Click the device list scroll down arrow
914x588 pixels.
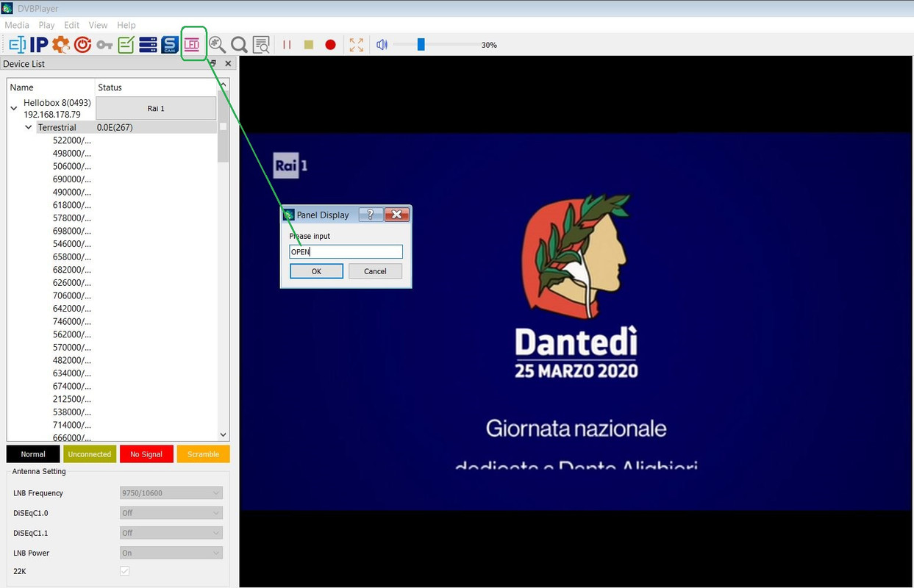click(224, 435)
